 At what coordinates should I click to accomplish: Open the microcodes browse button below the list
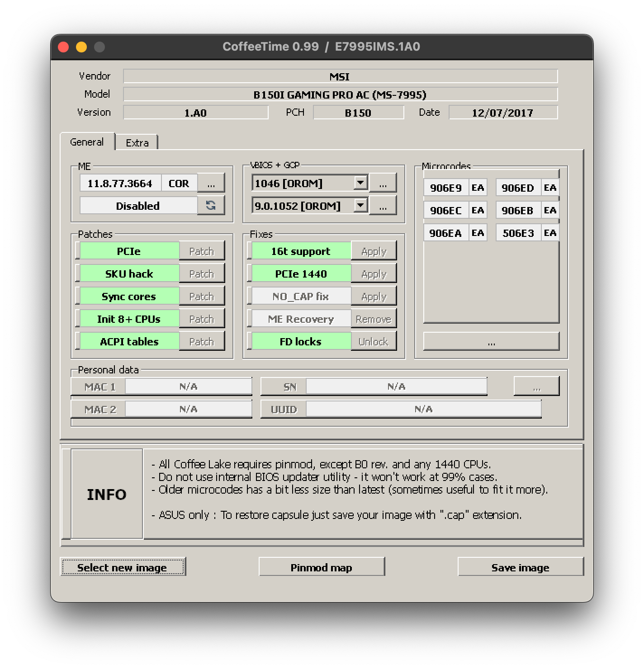491,341
